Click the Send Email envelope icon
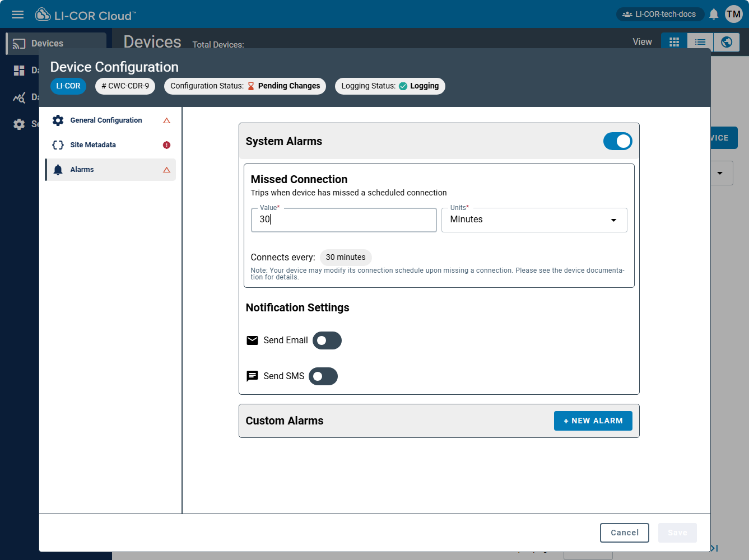 (253, 340)
